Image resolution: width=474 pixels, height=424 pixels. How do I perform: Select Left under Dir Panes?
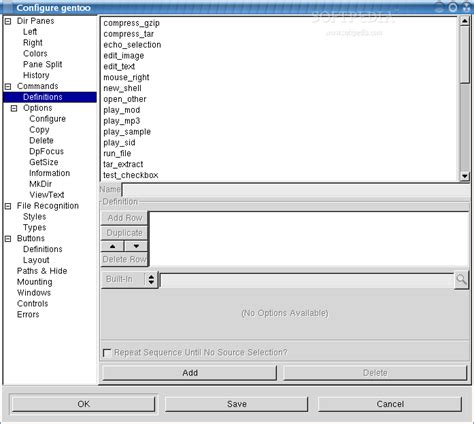(x=30, y=32)
